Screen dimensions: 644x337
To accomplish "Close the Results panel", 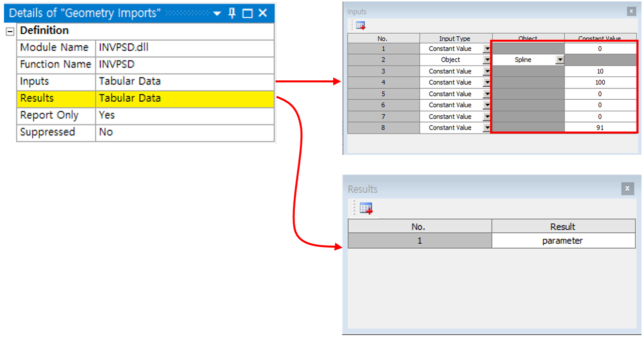I will (x=627, y=189).
